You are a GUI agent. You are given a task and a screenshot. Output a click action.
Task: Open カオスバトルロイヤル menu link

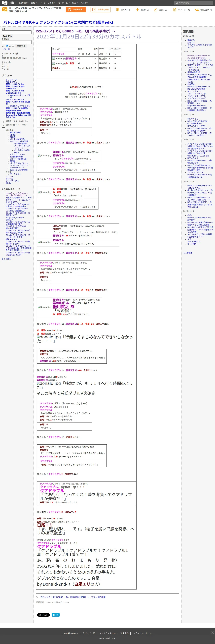point(15,99)
